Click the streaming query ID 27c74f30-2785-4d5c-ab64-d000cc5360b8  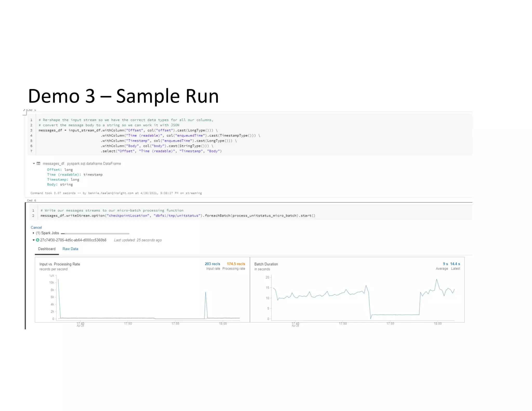[73, 240]
